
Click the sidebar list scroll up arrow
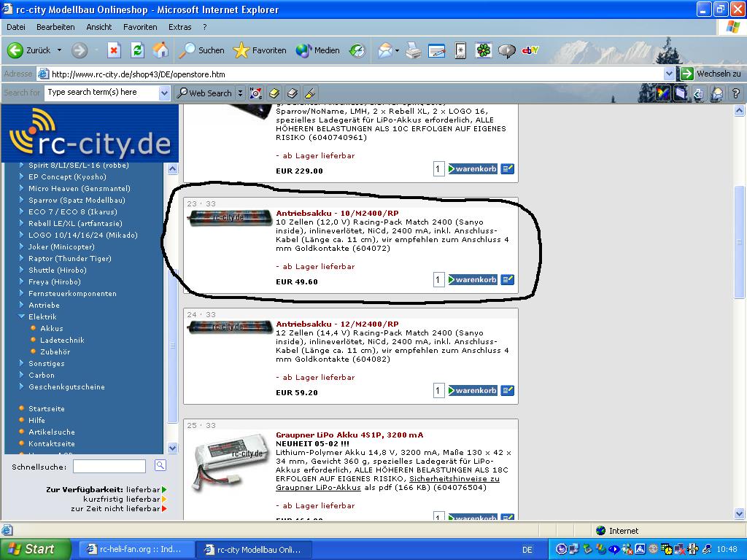(172, 168)
